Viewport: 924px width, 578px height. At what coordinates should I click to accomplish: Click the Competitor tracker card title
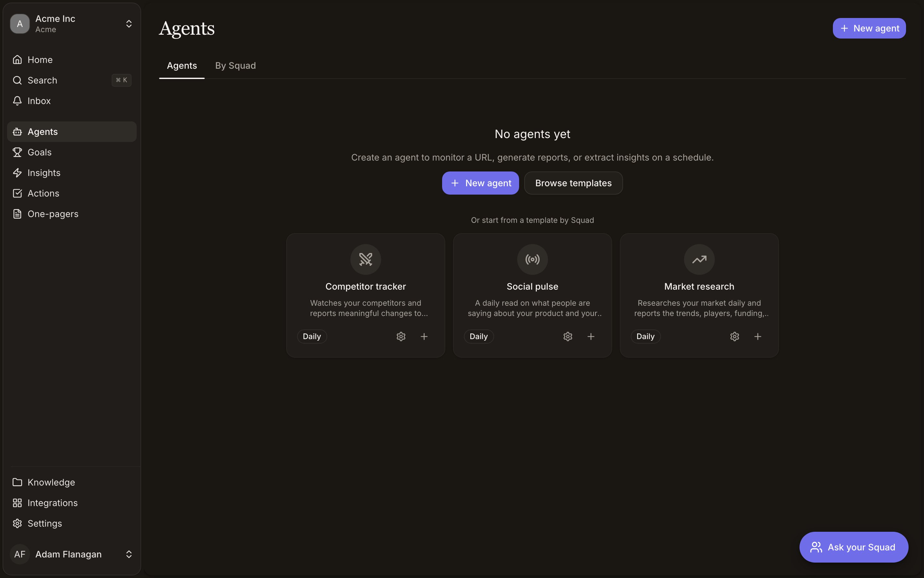tap(365, 286)
